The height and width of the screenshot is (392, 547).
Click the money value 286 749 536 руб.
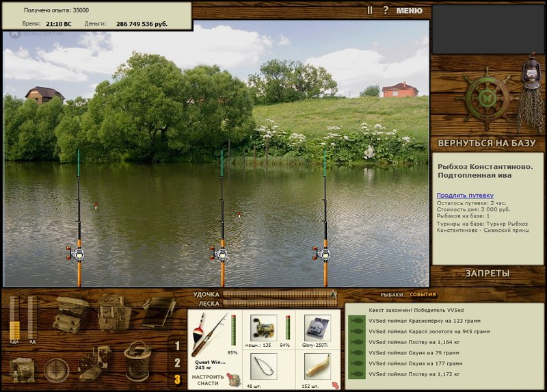click(142, 24)
